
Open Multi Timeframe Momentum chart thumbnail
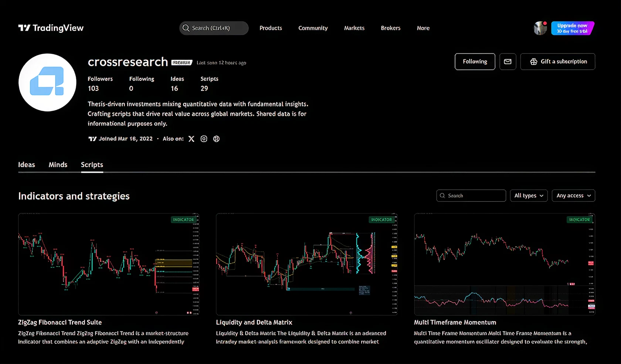click(x=505, y=264)
